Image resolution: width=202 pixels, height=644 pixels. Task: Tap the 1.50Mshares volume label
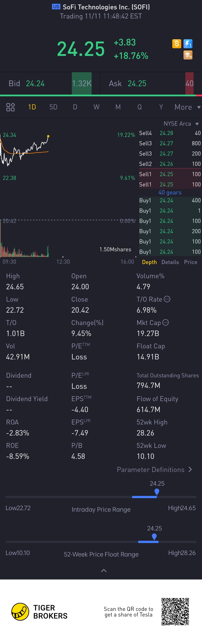[x=115, y=249]
